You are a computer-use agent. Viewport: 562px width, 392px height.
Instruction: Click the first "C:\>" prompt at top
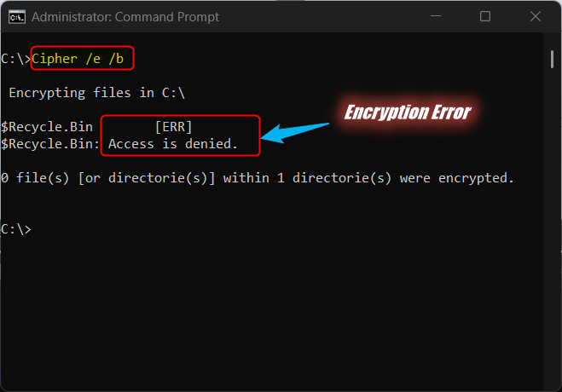tap(16, 58)
